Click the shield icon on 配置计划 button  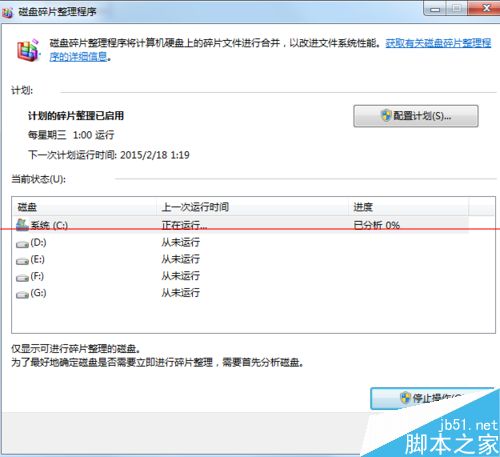click(386, 116)
